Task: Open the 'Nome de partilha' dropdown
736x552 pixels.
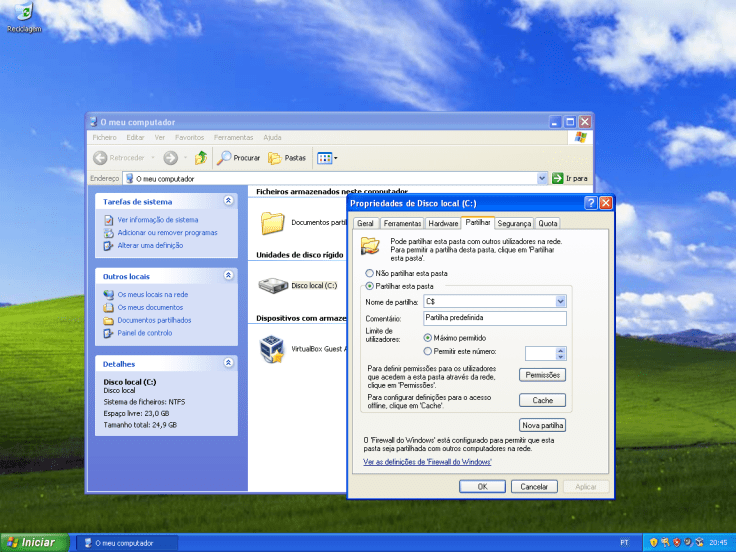Action: (x=560, y=301)
